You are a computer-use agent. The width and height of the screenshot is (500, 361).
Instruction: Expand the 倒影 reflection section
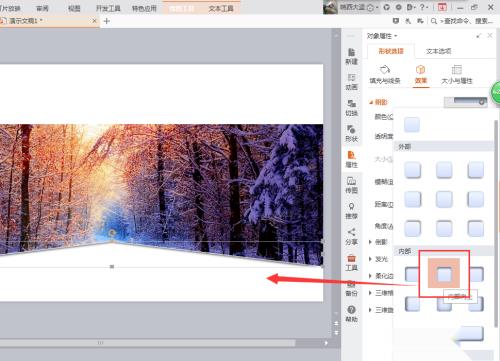(x=378, y=242)
